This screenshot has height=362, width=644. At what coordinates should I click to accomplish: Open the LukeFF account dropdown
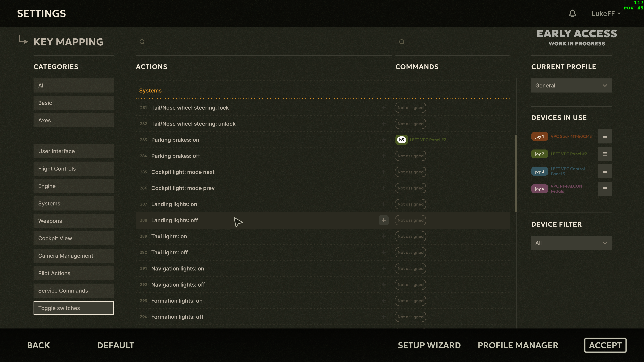606,13
